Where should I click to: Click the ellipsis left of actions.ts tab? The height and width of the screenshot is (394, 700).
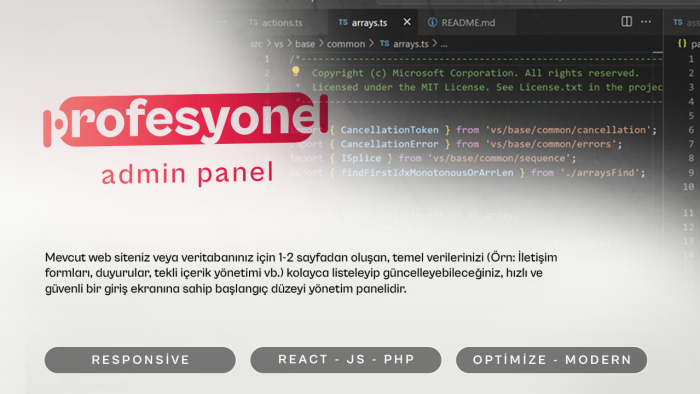coord(221,21)
